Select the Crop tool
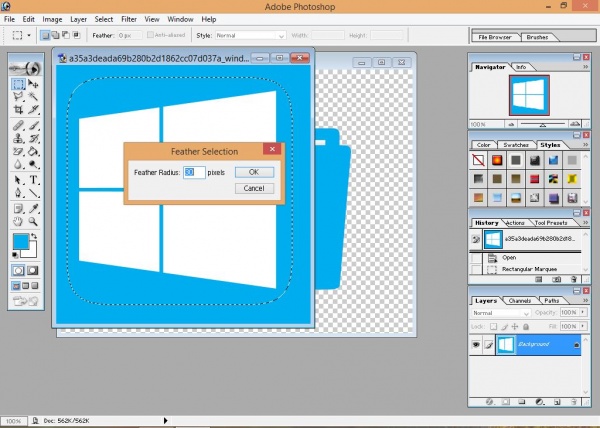 click(x=19, y=111)
